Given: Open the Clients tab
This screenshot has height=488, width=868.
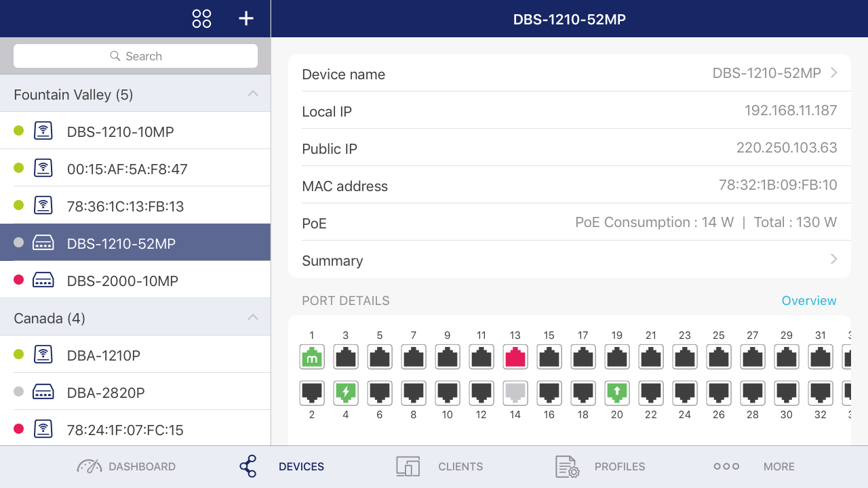Looking at the screenshot, I should pos(439,466).
